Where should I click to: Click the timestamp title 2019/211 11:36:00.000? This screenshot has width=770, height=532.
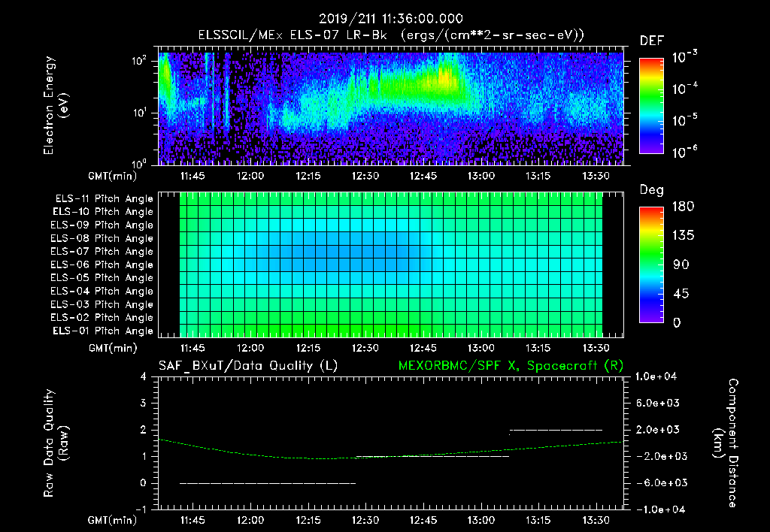click(391, 19)
